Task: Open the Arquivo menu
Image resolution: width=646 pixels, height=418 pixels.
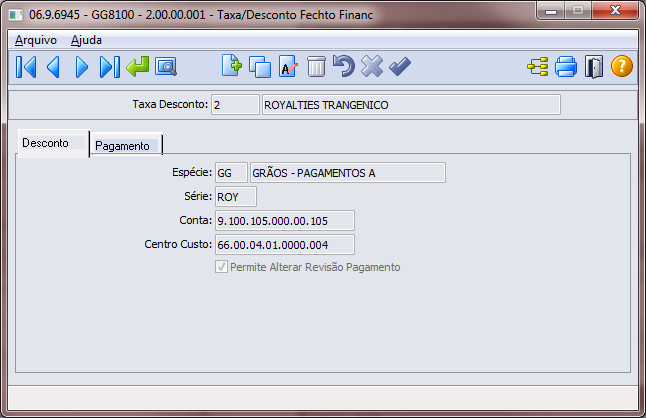Action: (36, 40)
